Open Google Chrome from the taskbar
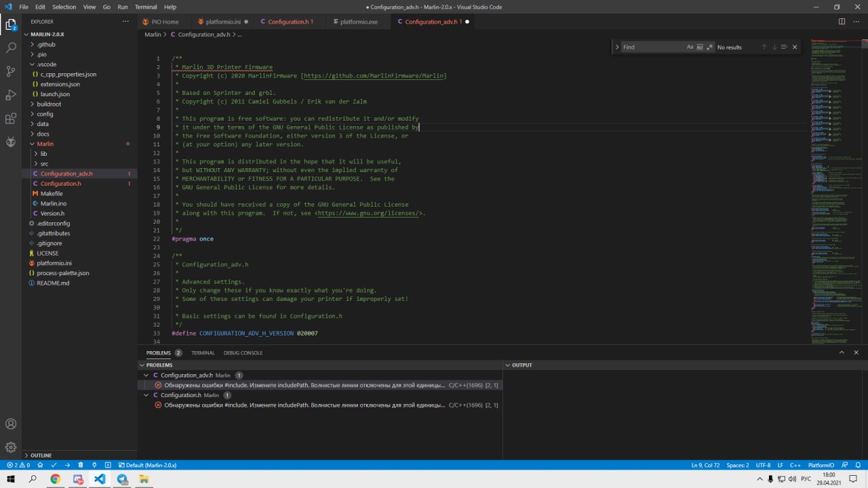Viewport: 868px width, 488px height. [x=55, y=479]
